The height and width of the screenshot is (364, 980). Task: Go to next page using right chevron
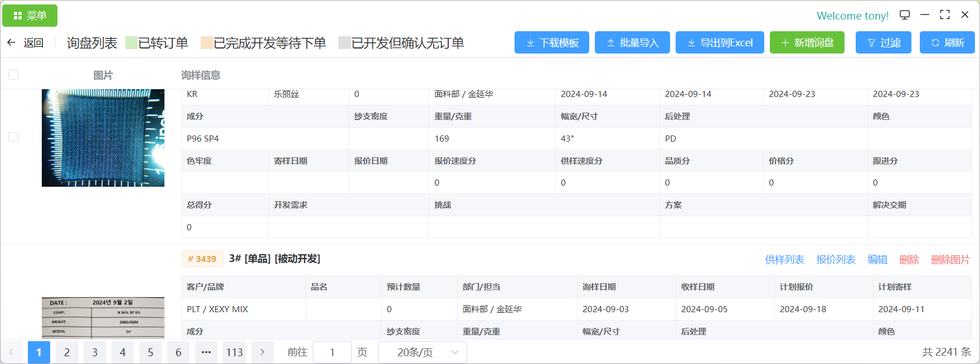click(263, 352)
